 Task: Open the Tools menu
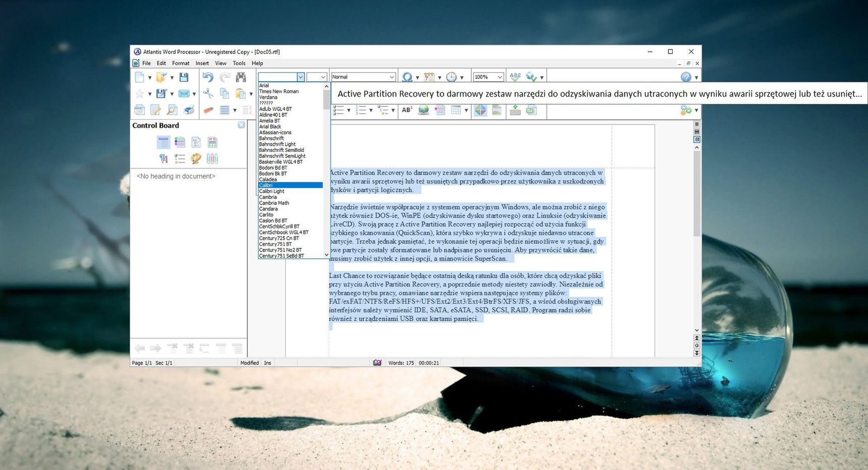(x=239, y=64)
